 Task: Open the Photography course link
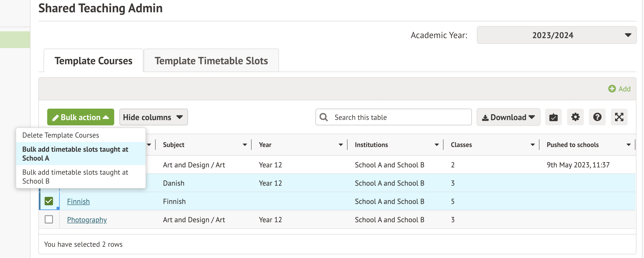point(87,220)
